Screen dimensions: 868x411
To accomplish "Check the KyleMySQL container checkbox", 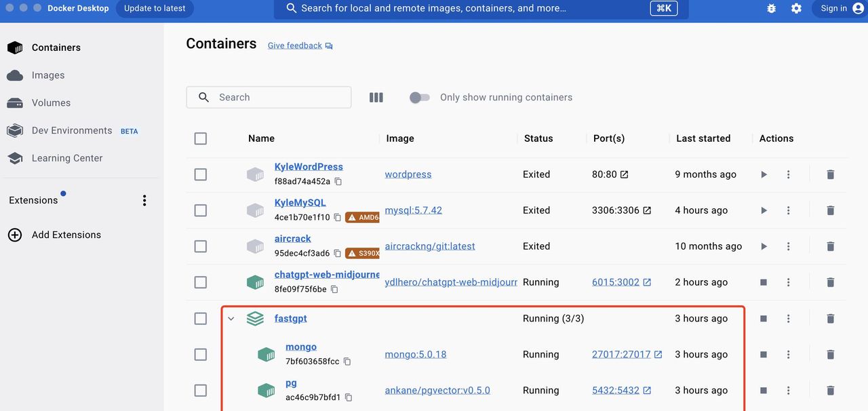I will click(x=201, y=210).
